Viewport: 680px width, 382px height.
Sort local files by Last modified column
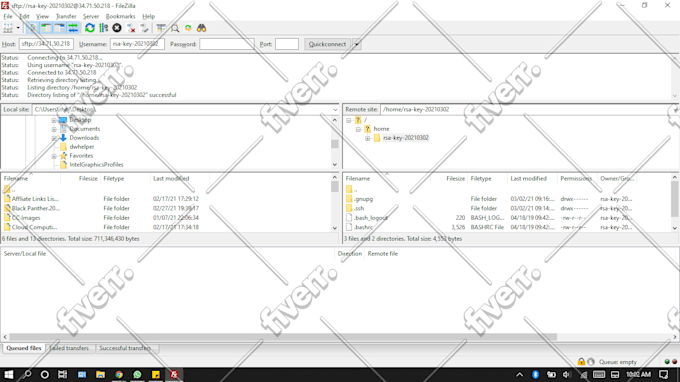click(x=180, y=179)
